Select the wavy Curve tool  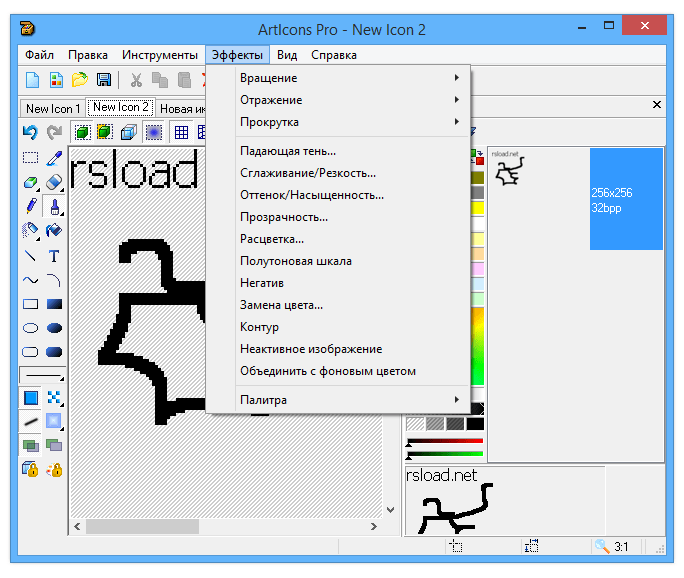pyautogui.click(x=31, y=280)
